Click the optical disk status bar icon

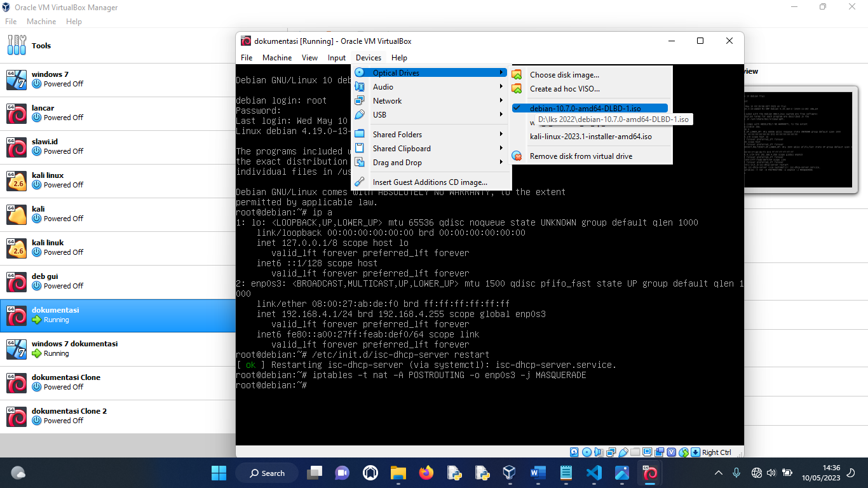[x=587, y=452]
